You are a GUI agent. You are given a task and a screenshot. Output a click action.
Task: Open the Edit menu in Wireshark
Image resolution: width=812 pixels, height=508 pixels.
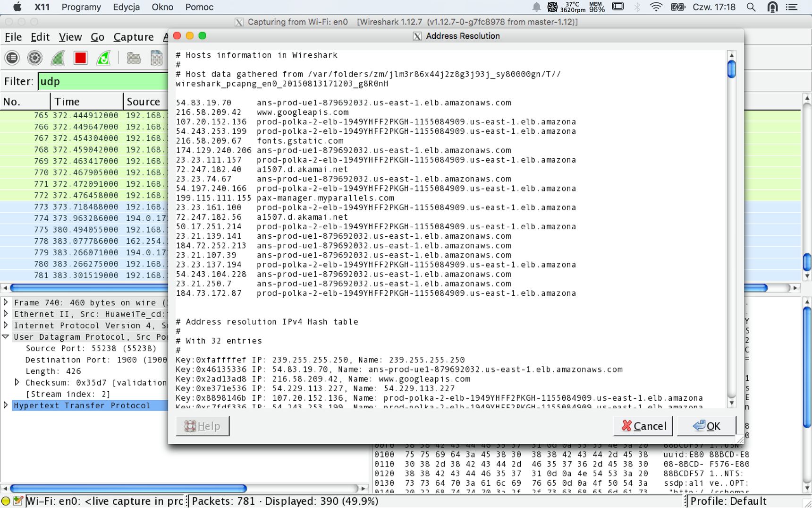pyautogui.click(x=40, y=37)
